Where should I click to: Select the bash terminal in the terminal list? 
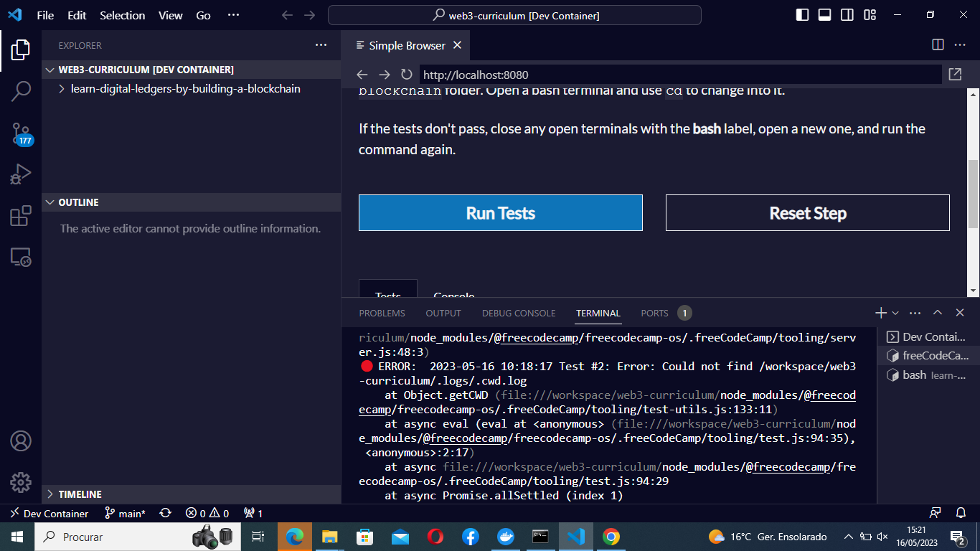[925, 375]
